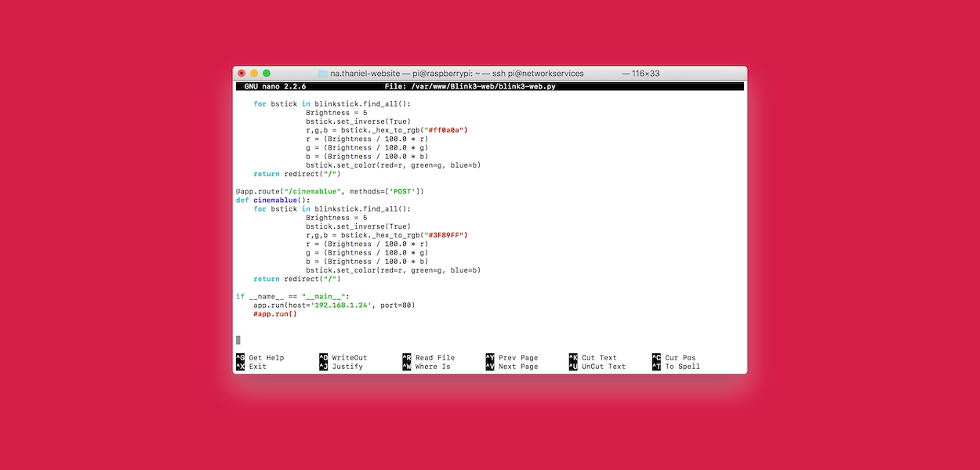The height and width of the screenshot is (470, 980).
Task: Choose the ^R Read File shortcut
Action: point(429,358)
